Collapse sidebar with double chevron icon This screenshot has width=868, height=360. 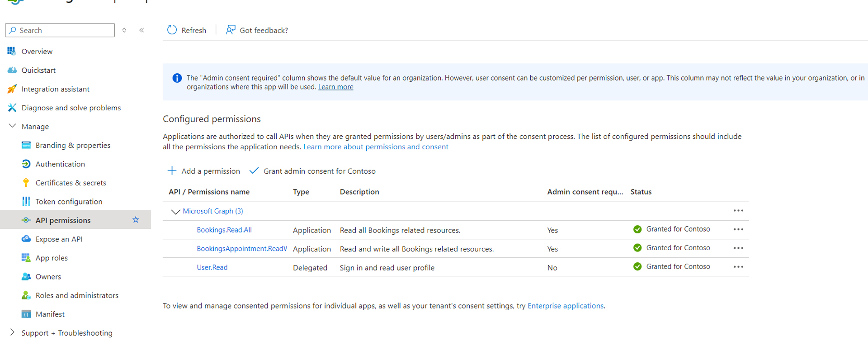point(142,30)
